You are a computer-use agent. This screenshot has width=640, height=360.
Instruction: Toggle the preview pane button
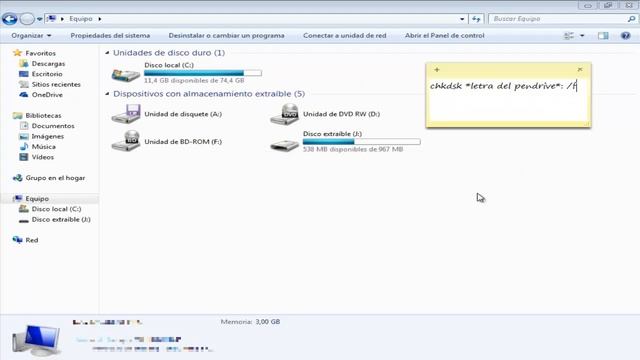click(x=603, y=36)
